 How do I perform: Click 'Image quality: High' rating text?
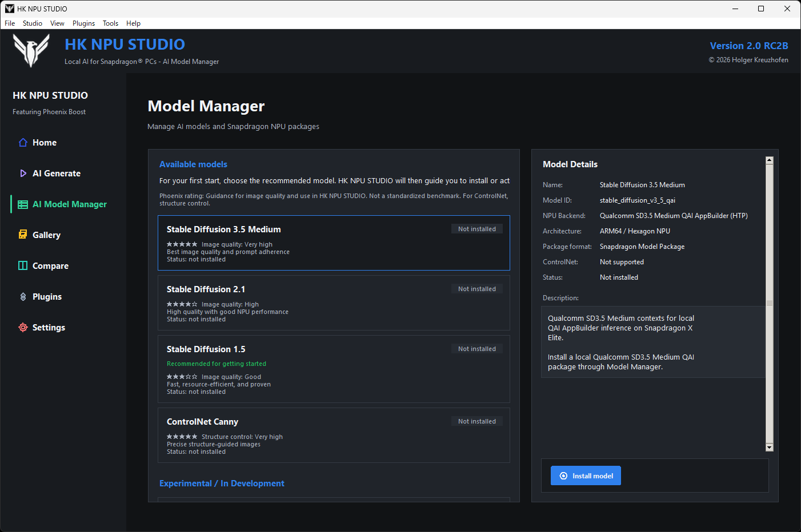click(230, 304)
